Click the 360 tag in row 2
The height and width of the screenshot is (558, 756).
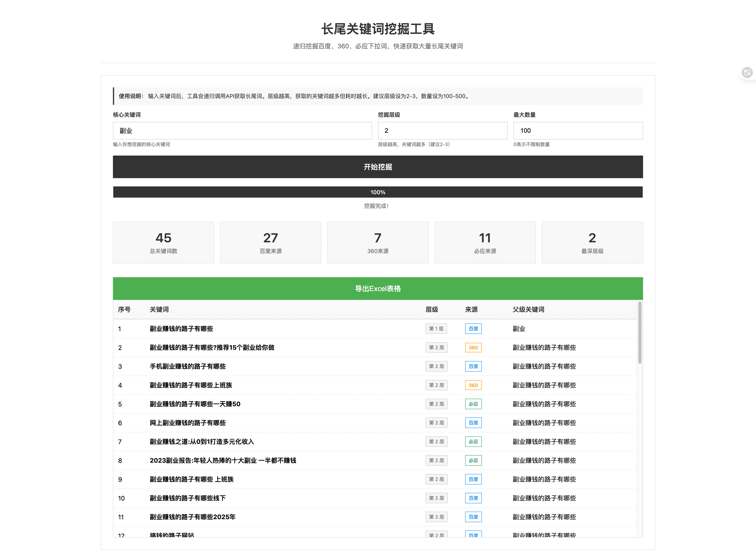point(473,348)
